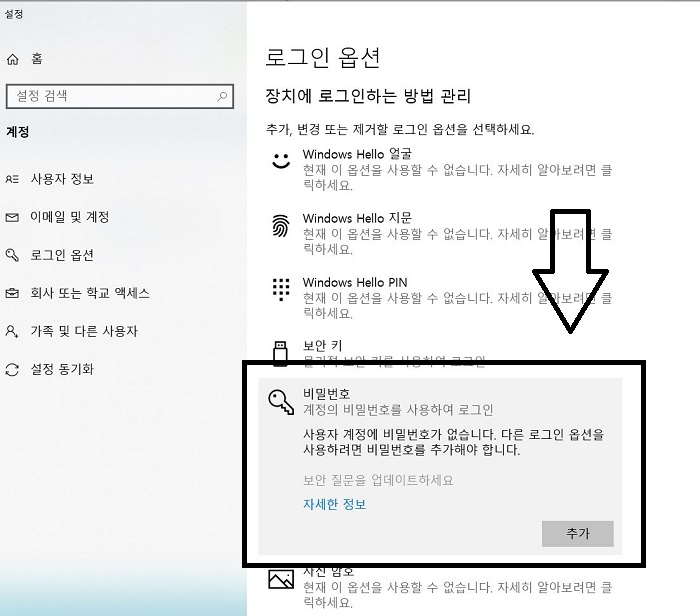This screenshot has width=700, height=616.
Task: Click the 로그인 옵션 page heading
Action: coord(322,58)
